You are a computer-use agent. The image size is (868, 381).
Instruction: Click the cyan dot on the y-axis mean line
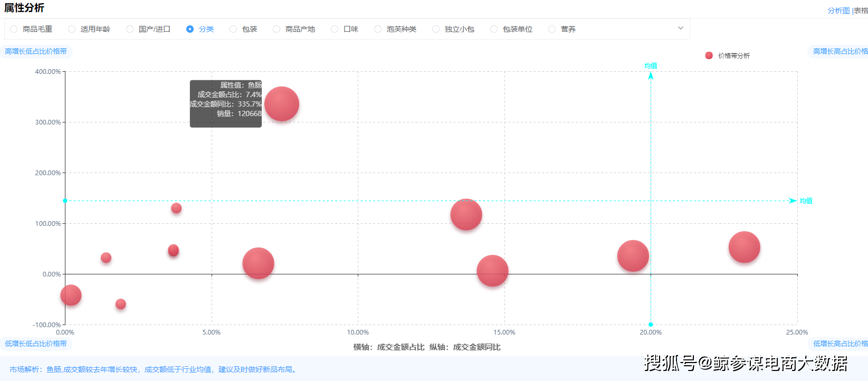tap(65, 201)
